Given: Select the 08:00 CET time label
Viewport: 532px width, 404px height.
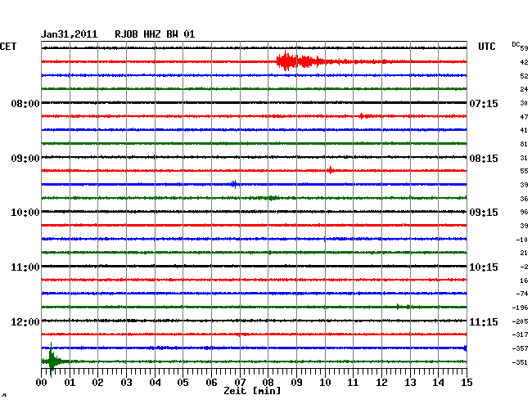Looking at the screenshot, I should click(x=25, y=103).
